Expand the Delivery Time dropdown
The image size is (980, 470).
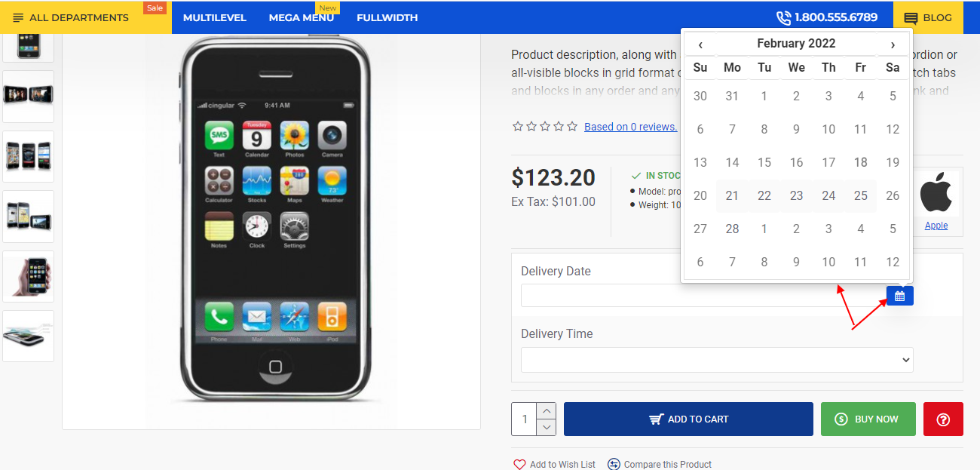717,360
